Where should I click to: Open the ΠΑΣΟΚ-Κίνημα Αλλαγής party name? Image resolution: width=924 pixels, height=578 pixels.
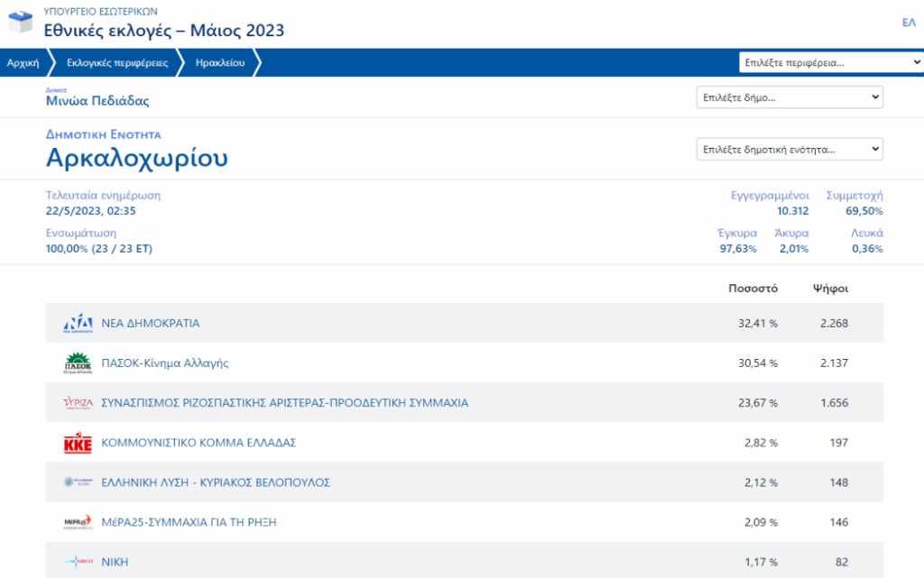(165, 363)
